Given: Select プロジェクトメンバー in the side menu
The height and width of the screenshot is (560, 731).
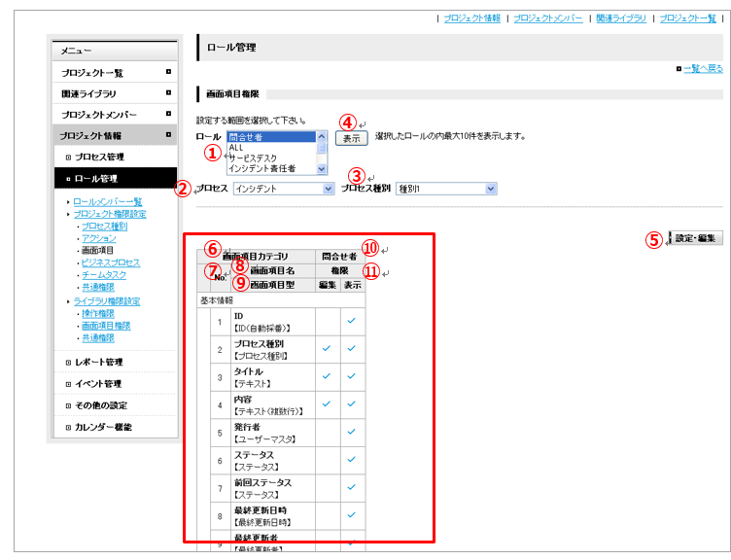Looking at the screenshot, I should point(115,115).
